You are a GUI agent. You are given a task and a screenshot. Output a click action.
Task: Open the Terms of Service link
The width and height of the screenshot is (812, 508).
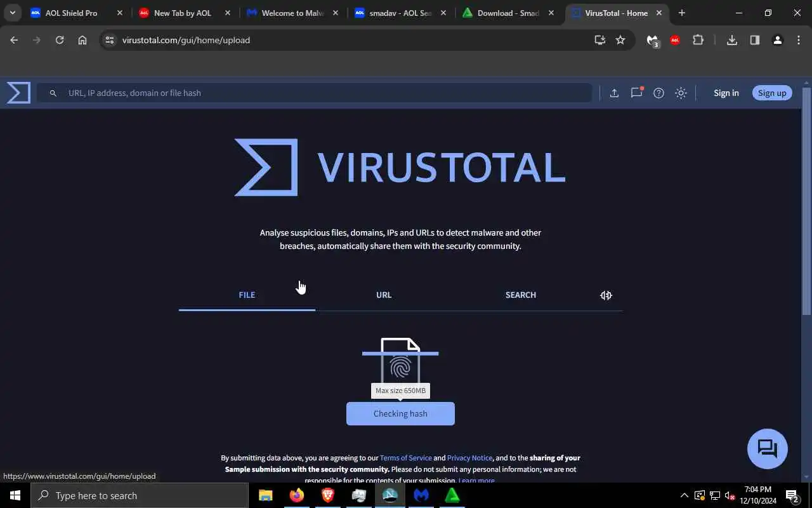[405, 458]
